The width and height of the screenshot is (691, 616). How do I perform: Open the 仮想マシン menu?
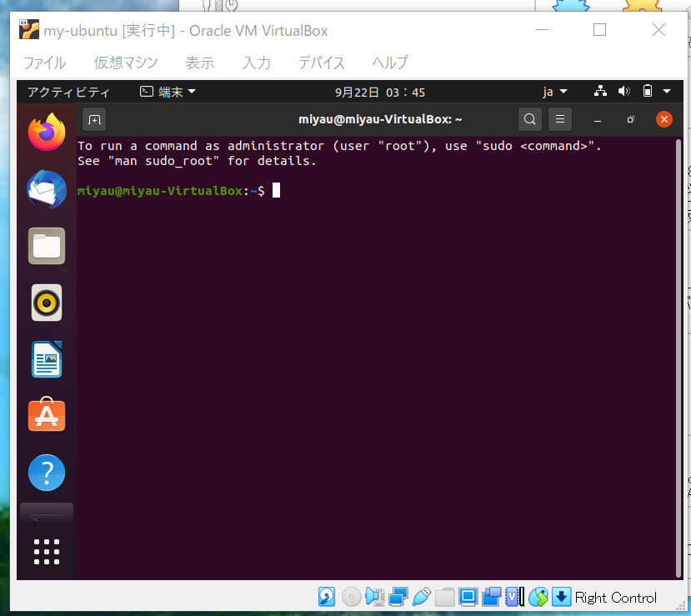click(x=126, y=63)
